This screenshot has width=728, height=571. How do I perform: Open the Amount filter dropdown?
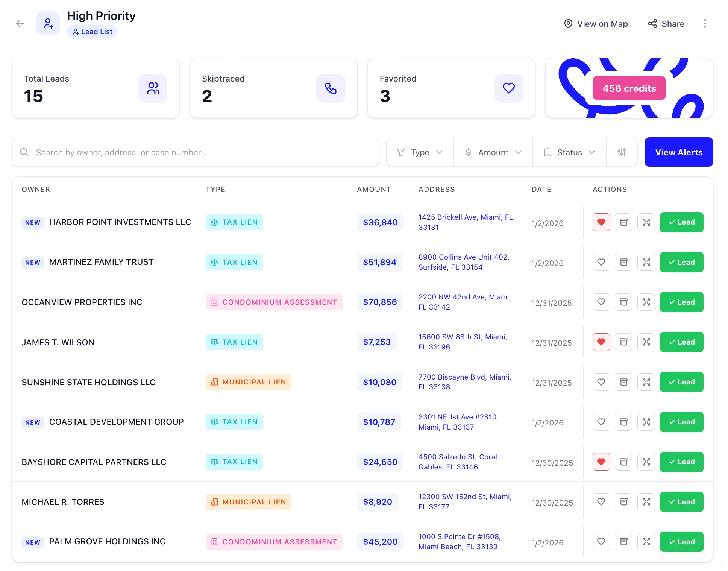coord(493,152)
